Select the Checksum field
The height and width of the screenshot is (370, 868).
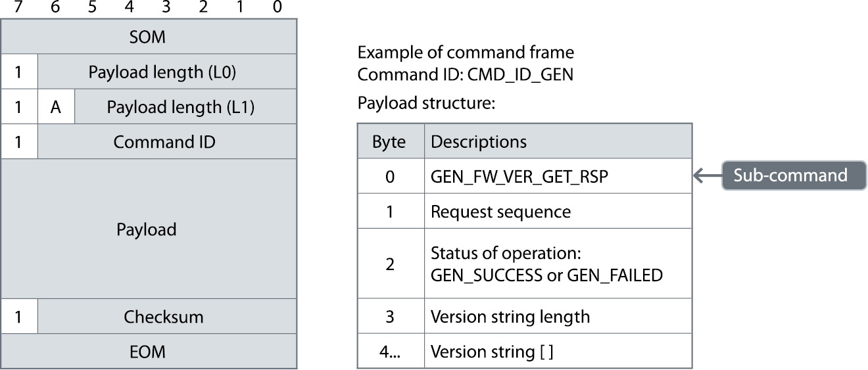pos(167,317)
